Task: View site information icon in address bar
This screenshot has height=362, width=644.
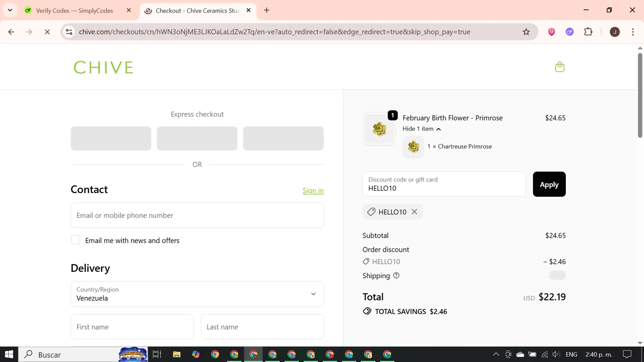Action: click(69, 32)
